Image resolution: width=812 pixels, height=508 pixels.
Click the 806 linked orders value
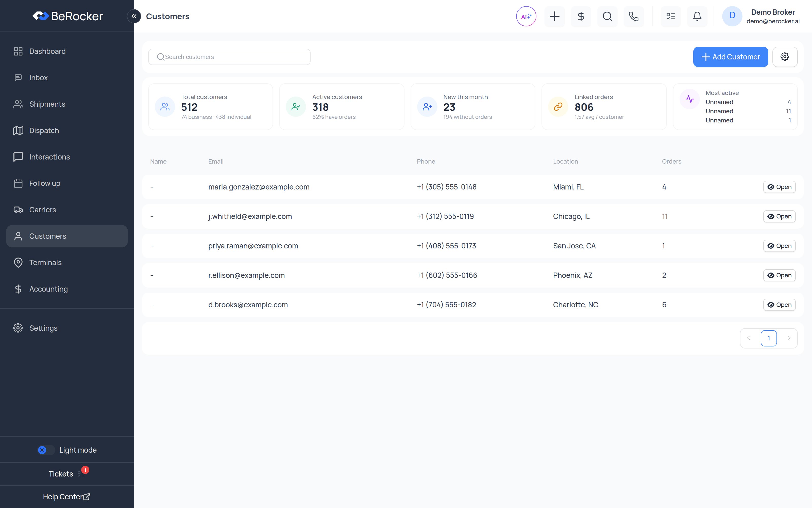click(584, 107)
